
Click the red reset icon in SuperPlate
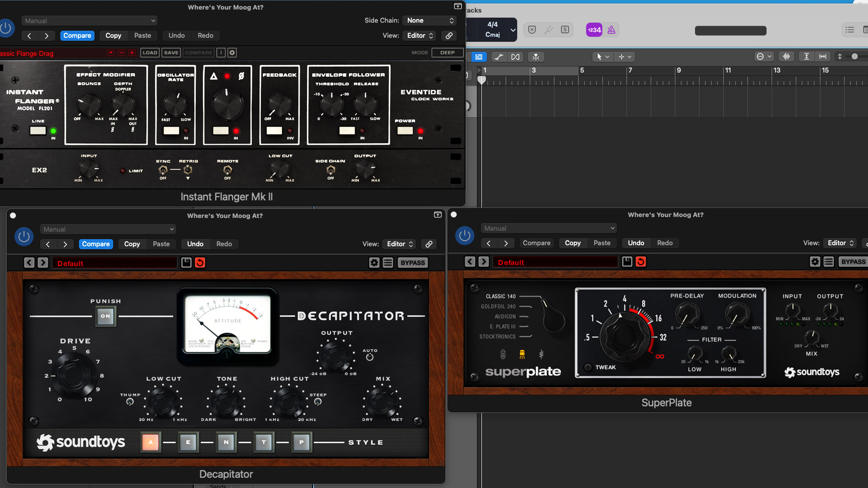pyautogui.click(x=641, y=262)
